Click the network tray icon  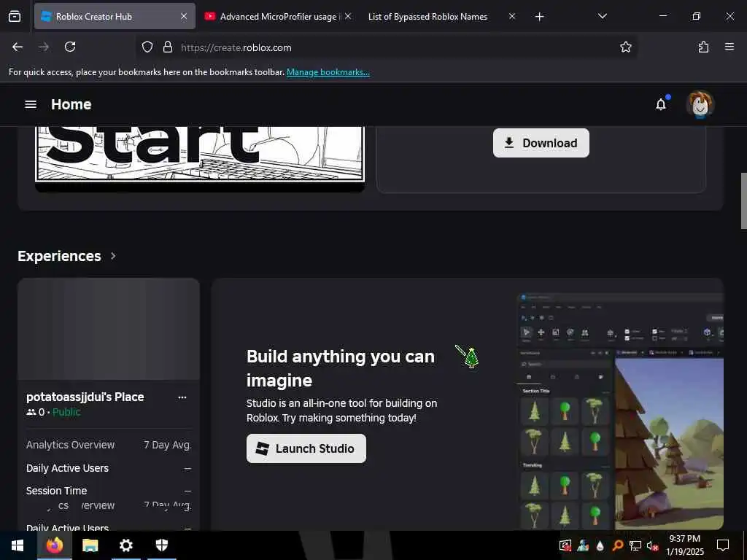coord(635,545)
